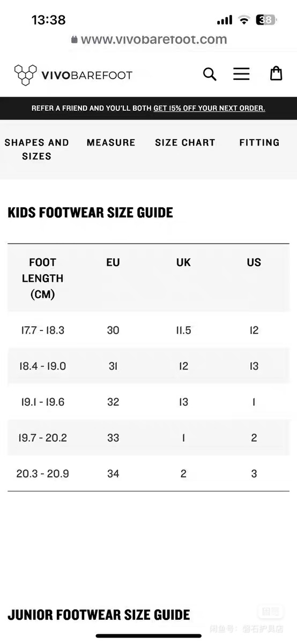Screen dimensions: 297x644
Task: Select the Size Chart tab
Action: [x=185, y=142]
